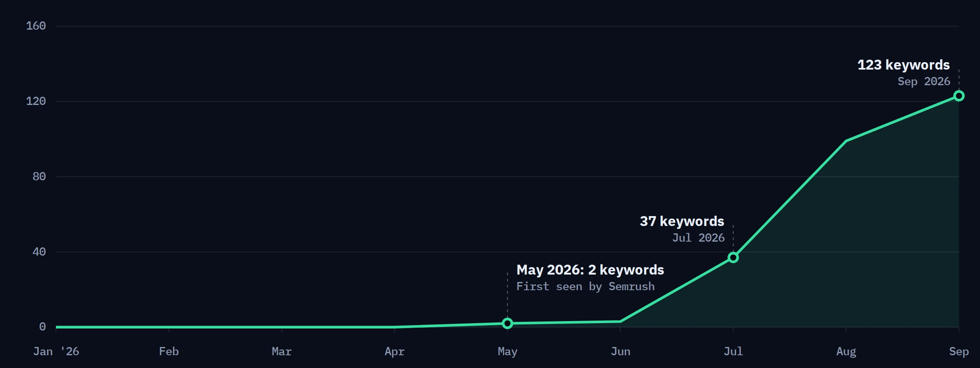980x368 pixels.
Task: Click the Mar x-axis label
Action: [282, 352]
